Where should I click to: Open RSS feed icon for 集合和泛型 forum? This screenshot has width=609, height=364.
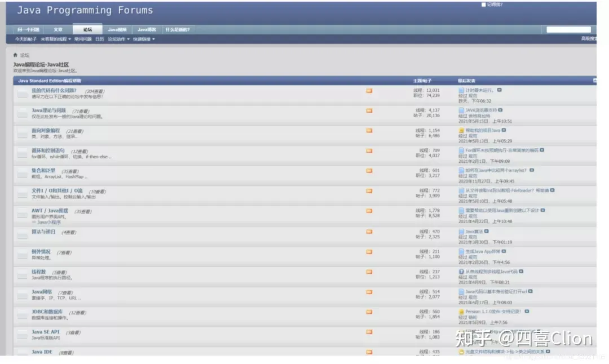tap(369, 171)
